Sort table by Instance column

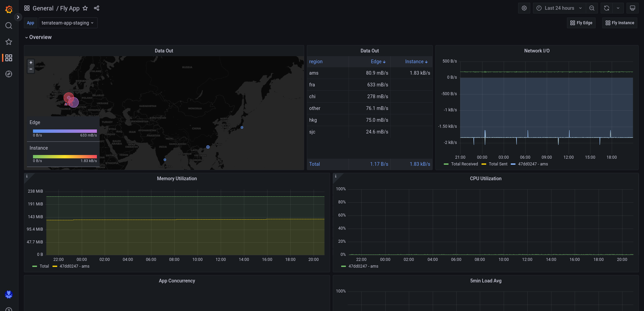416,62
